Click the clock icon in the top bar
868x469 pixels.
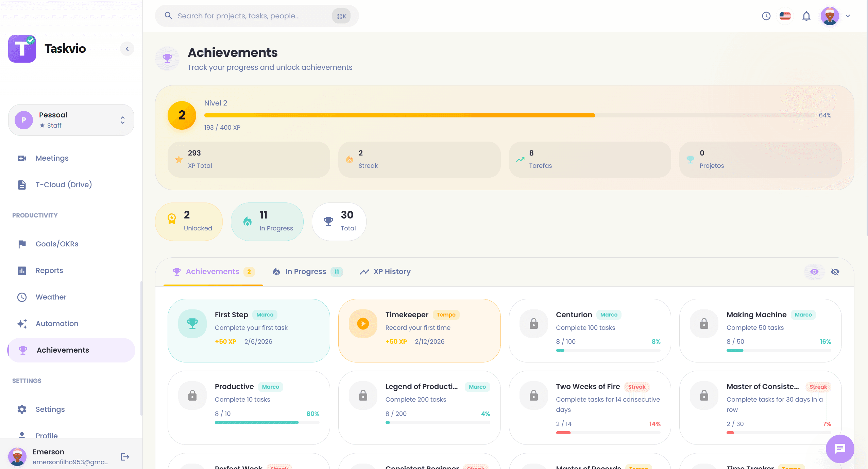click(x=766, y=16)
